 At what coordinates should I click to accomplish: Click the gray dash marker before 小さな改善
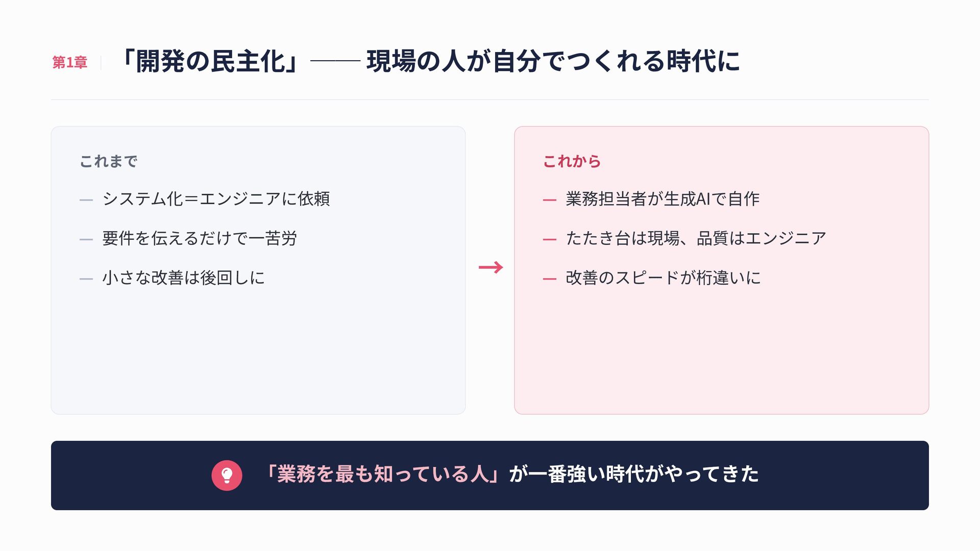pos(86,279)
